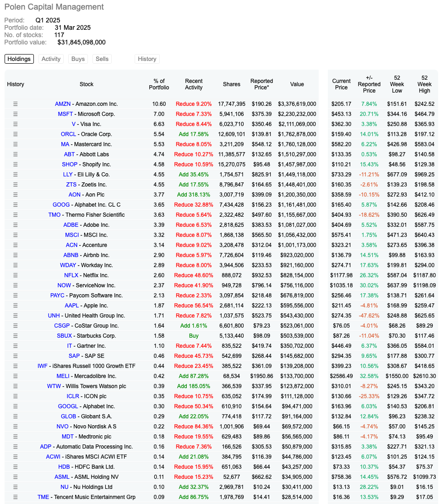Open history icon for the Apple row

click(16, 305)
